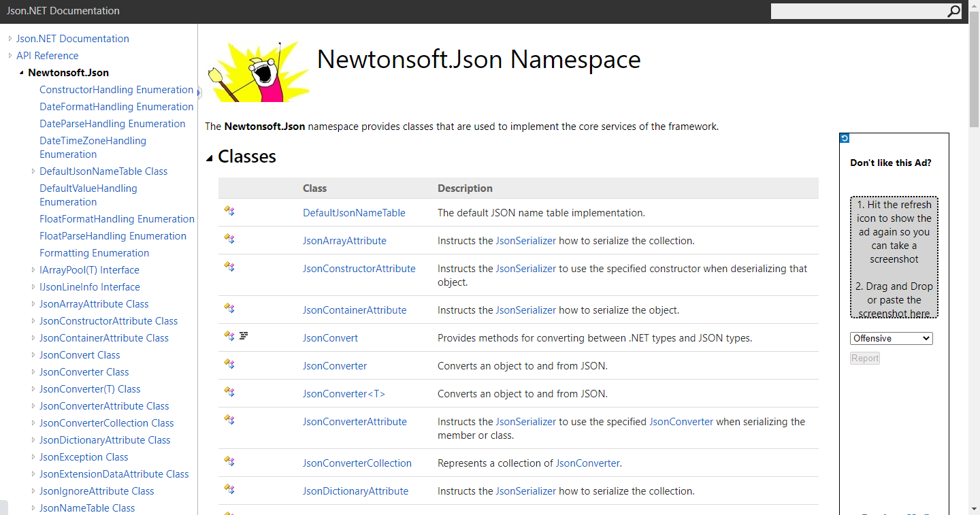Click the Json.NET logo image

259,71
